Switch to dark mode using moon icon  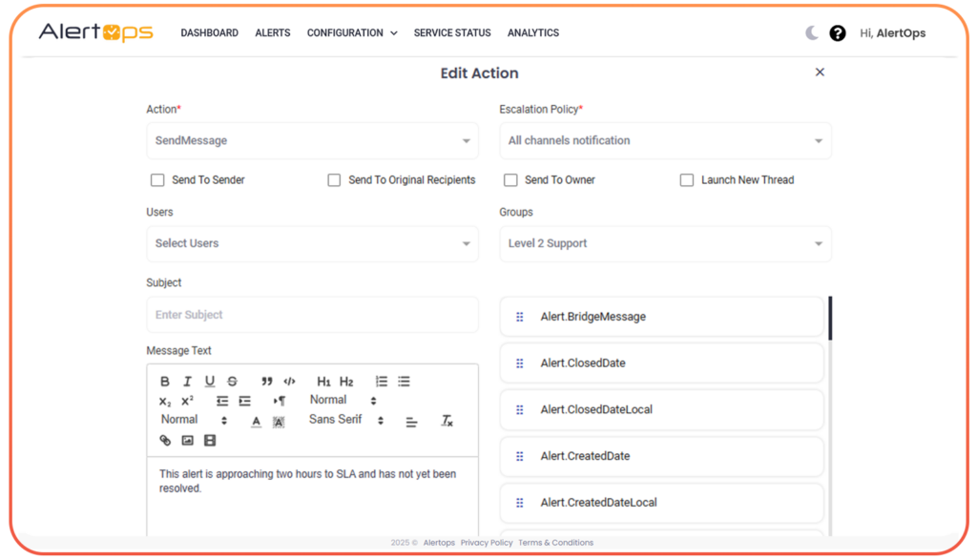(x=810, y=31)
